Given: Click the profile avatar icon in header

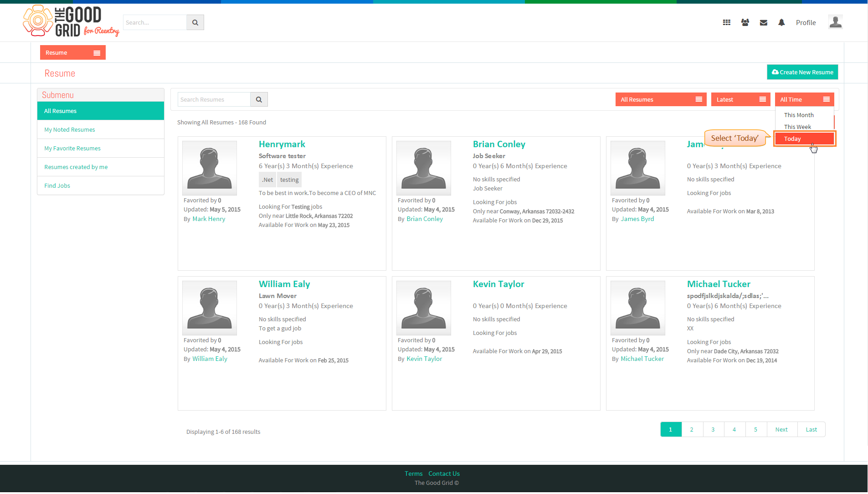Looking at the screenshot, I should 835,22.
